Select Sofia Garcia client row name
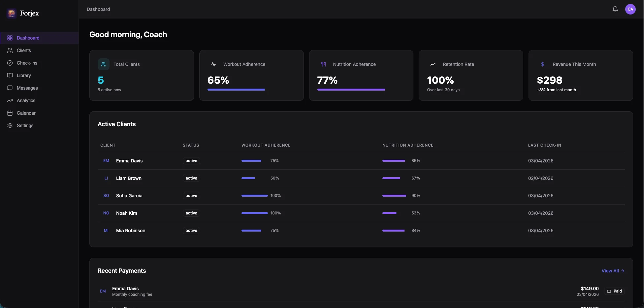 click(x=129, y=196)
